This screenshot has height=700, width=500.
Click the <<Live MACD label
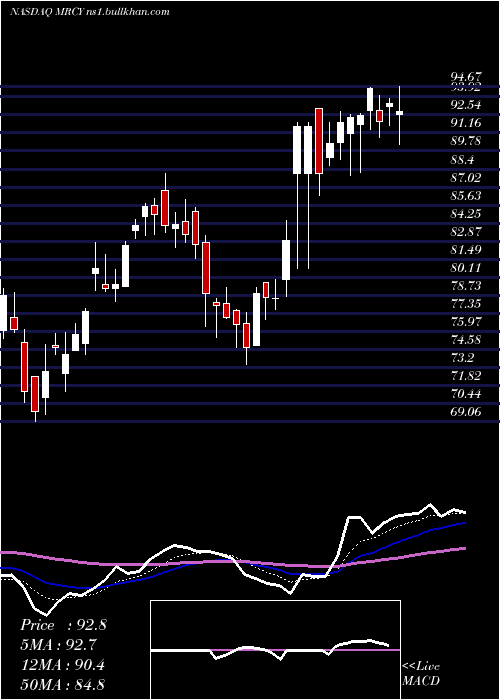(421, 673)
